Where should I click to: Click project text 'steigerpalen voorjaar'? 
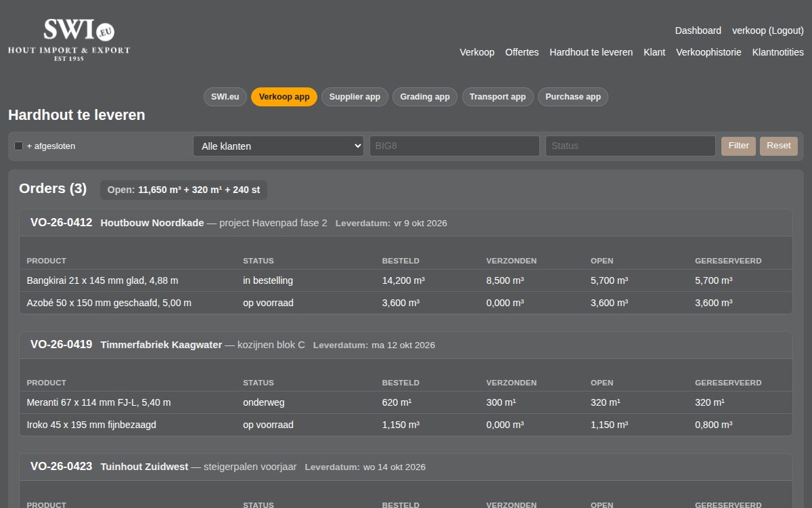[250, 467]
